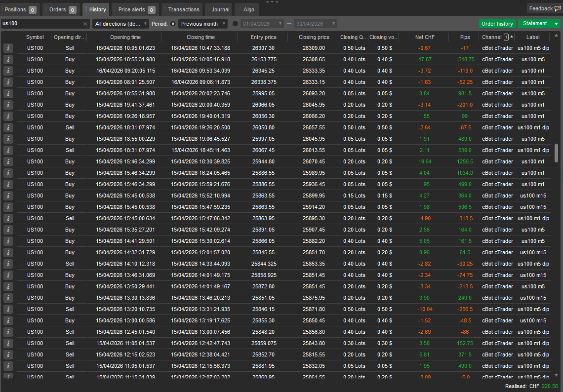This screenshot has height=392, width=563.
Task: Click the vertical scrollbar thumb
Action: coord(556,153)
